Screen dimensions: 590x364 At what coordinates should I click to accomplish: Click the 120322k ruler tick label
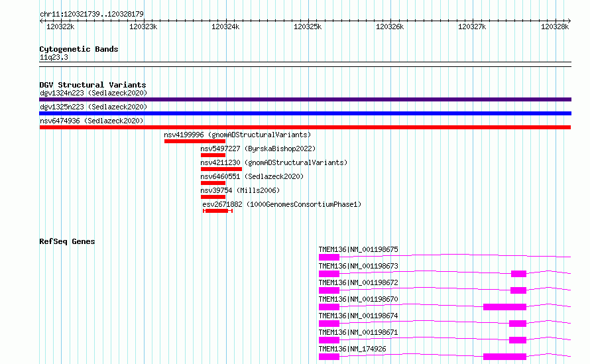coord(60,27)
